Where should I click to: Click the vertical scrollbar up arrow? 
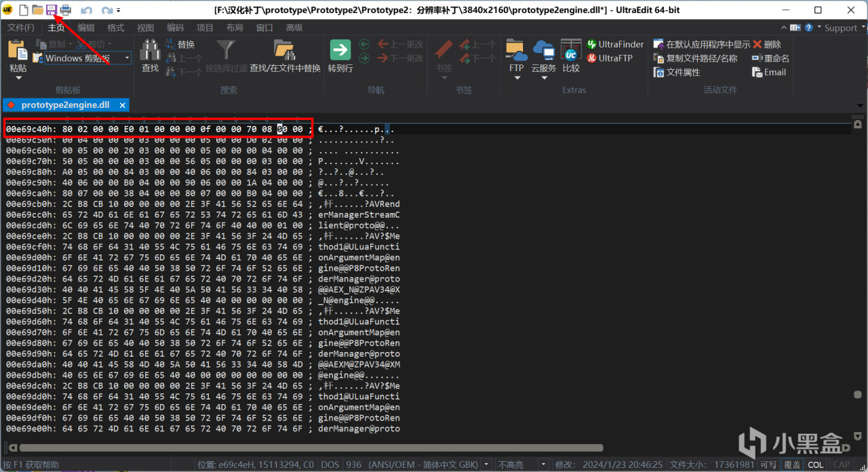(x=858, y=125)
